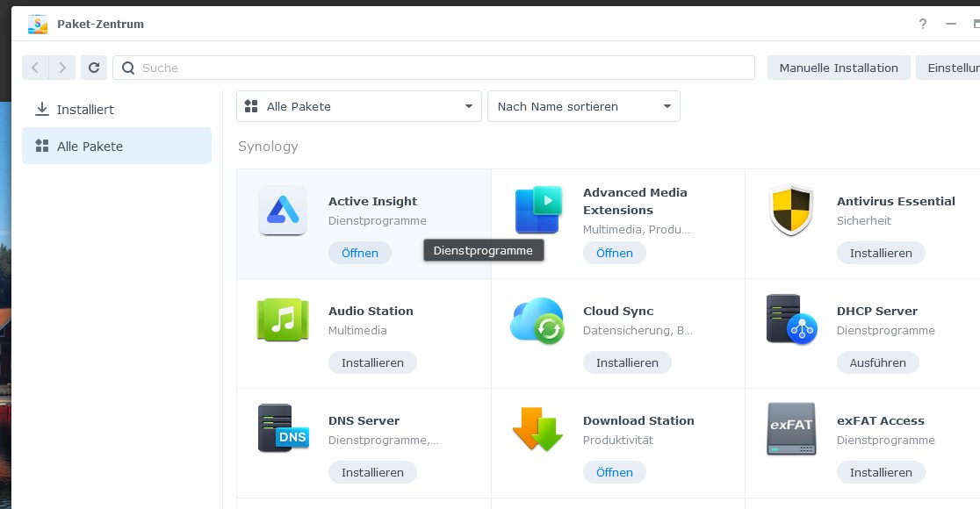Open Active Insight with Öffnen
The image size is (980, 509).
click(x=360, y=253)
